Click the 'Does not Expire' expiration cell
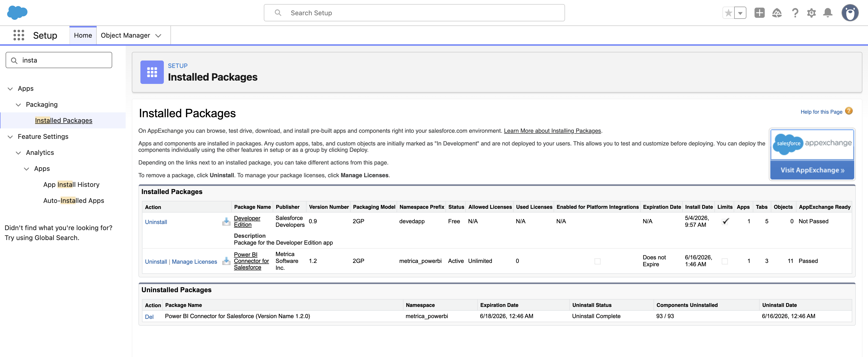This screenshot has height=357, width=868. click(x=654, y=261)
